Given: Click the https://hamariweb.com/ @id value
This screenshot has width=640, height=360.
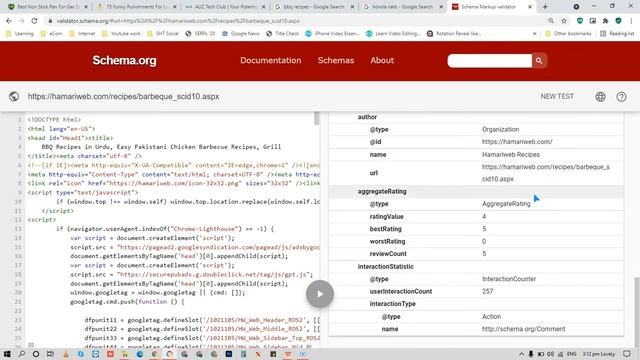Looking at the screenshot, I should (x=517, y=142).
